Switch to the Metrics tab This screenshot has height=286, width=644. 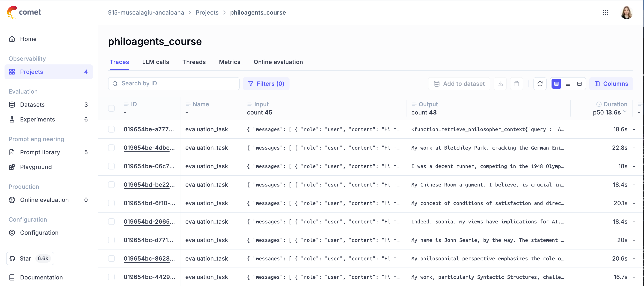(x=230, y=62)
